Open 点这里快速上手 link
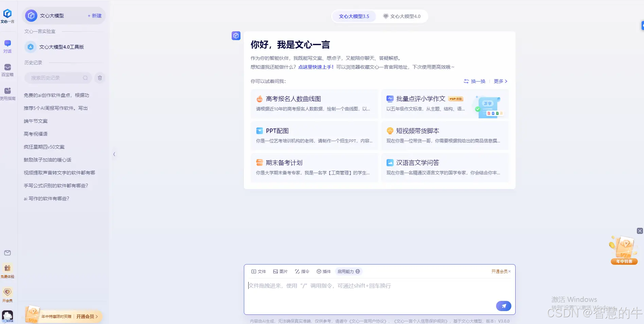 tap(316, 67)
